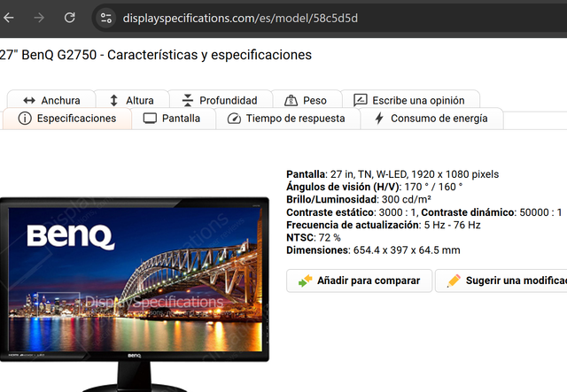567x392 pixels.
Task: Click the Contraste dinámico 50000 : 1 text
Action: [x=492, y=212]
